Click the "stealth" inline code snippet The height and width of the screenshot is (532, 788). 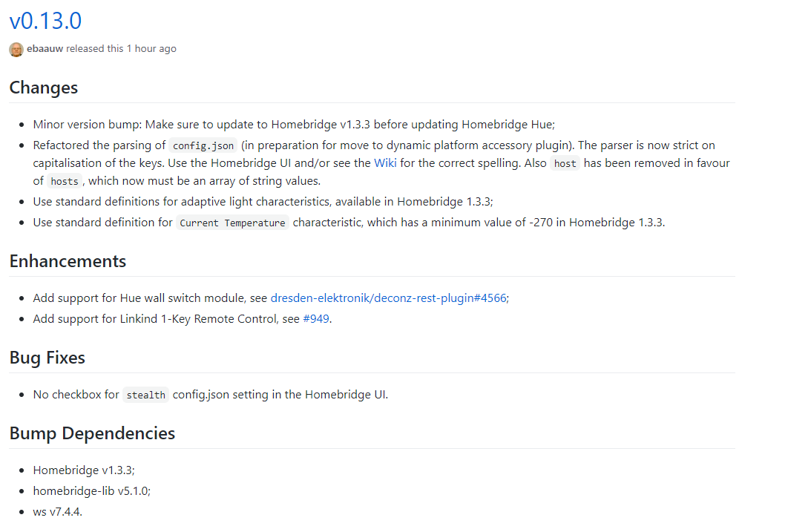(145, 395)
